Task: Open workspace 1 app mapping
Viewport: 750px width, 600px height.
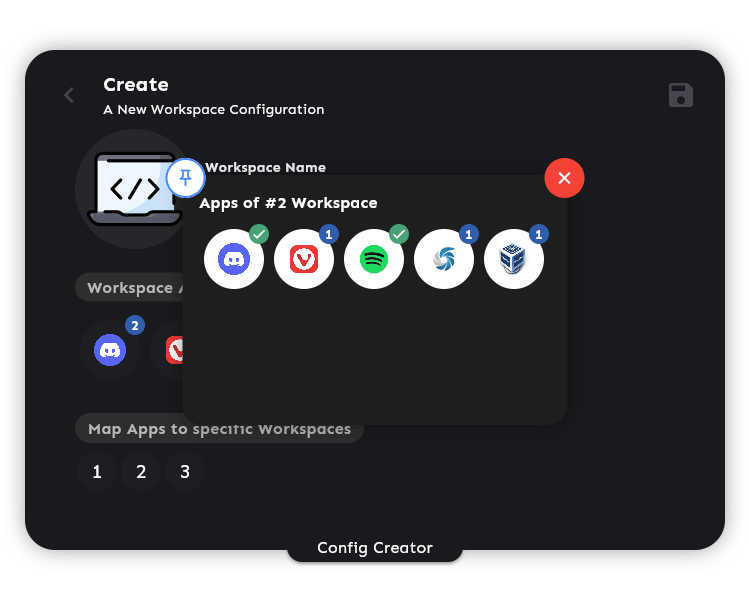Action: click(97, 472)
